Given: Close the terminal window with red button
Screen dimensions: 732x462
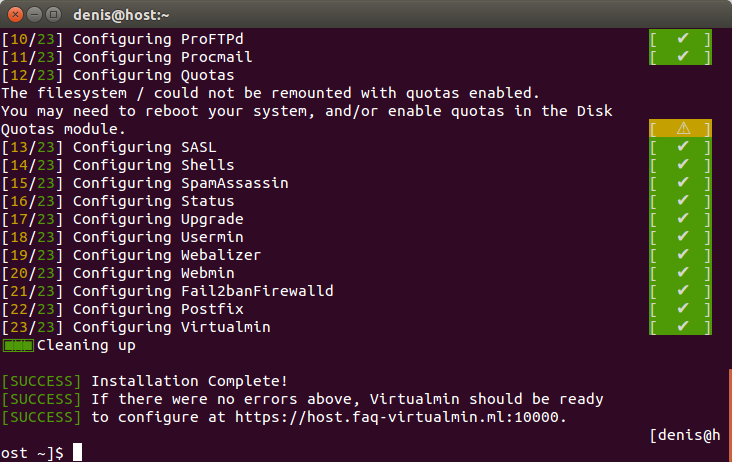Looking at the screenshot, I should [x=15, y=15].
